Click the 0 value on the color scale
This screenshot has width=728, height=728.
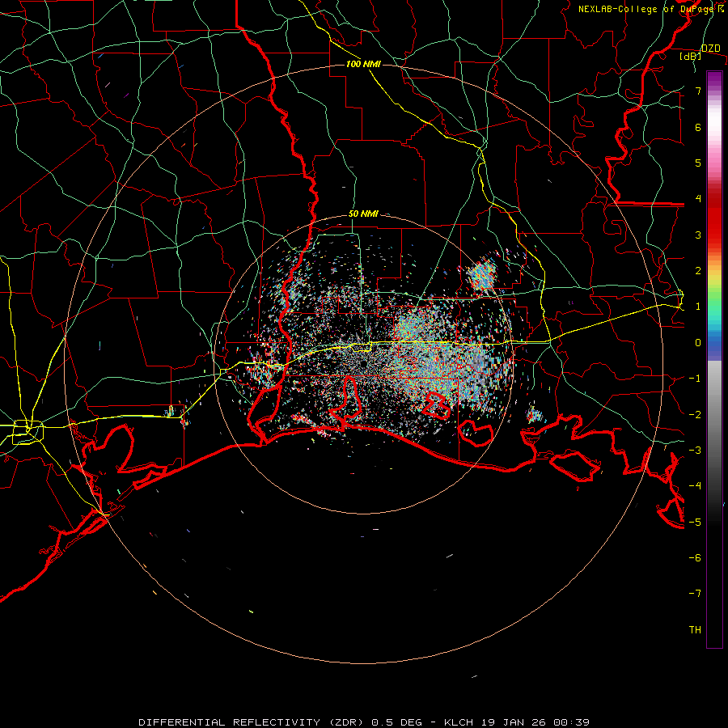click(698, 343)
